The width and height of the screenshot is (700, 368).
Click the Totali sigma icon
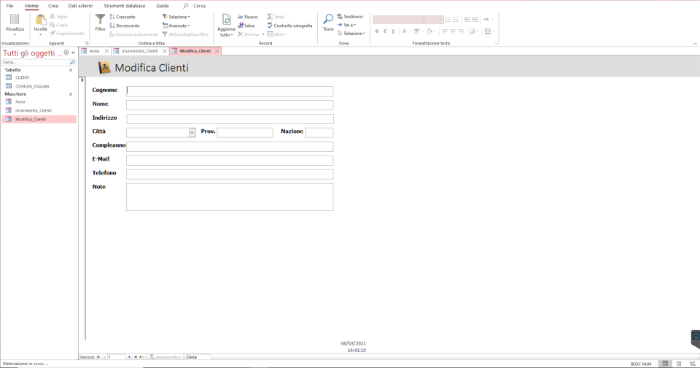coord(270,17)
